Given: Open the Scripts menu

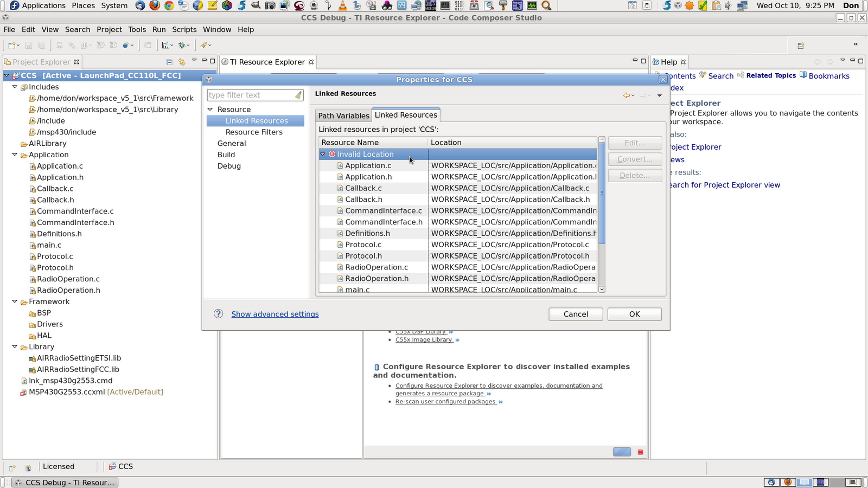Looking at the screenshot, I should pyautogui.click(x=184, y=29).
